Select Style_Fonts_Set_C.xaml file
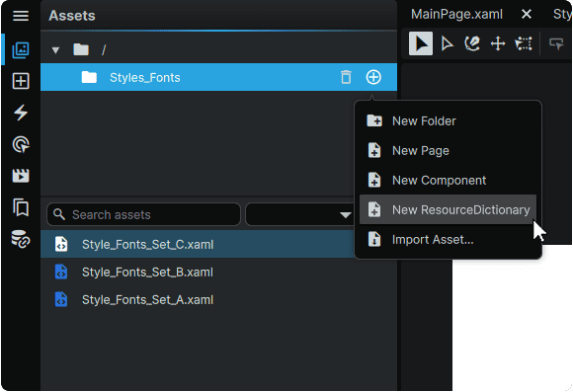Image resolution: width=573 pixels, height=392 pixels. [x=198, y=244]
